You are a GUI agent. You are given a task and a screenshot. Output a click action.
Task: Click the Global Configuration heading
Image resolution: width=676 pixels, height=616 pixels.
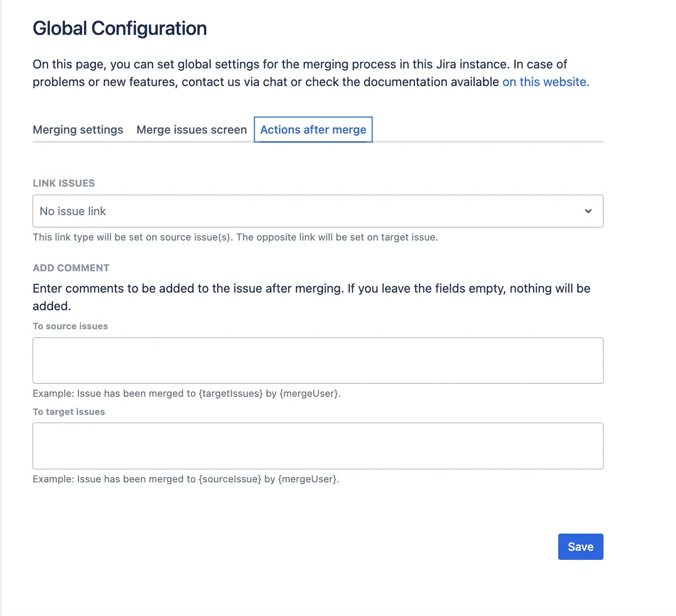pyautogui.click(x=119, y=28)
